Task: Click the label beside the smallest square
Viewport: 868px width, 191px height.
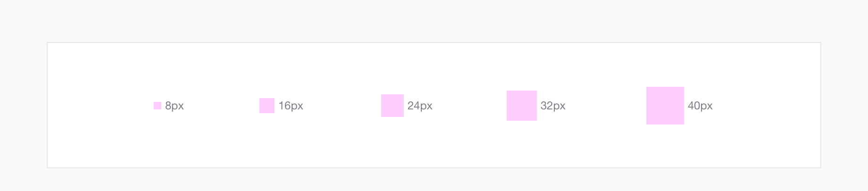Action: point(175,106)
